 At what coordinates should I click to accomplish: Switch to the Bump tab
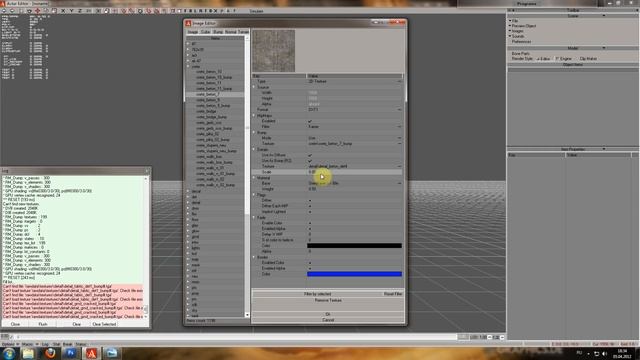(218, 32)
